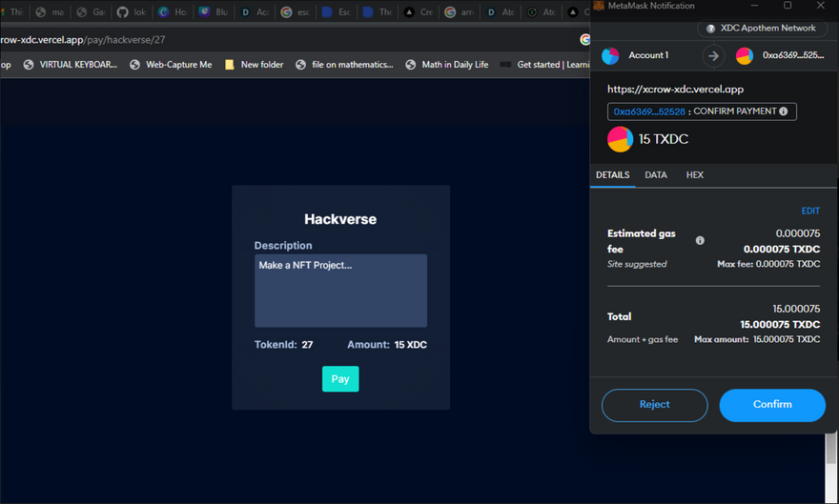Switch to the DATA tab
Image resolution: width=839 pixels, height=504 pixels.
(656, 175)
